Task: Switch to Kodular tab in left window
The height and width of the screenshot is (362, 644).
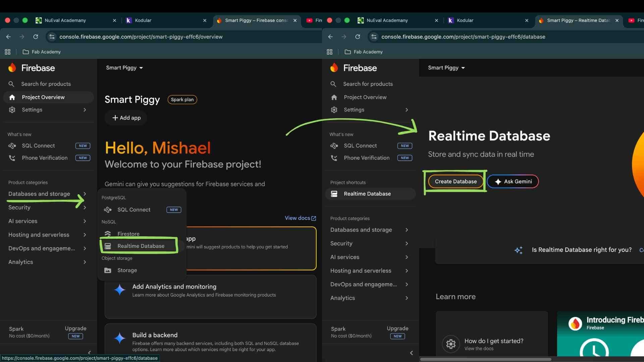Action: point(166,20)
